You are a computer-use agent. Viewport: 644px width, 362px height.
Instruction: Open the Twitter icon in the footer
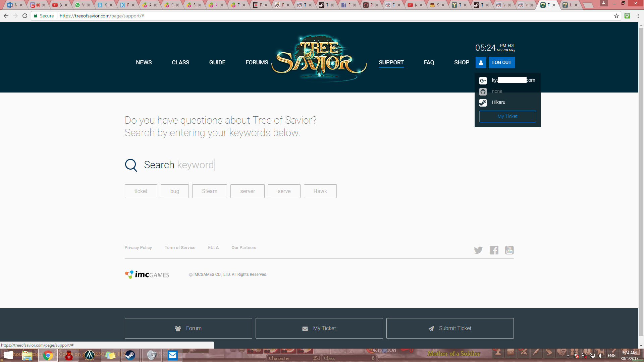(x=478, y=250)
